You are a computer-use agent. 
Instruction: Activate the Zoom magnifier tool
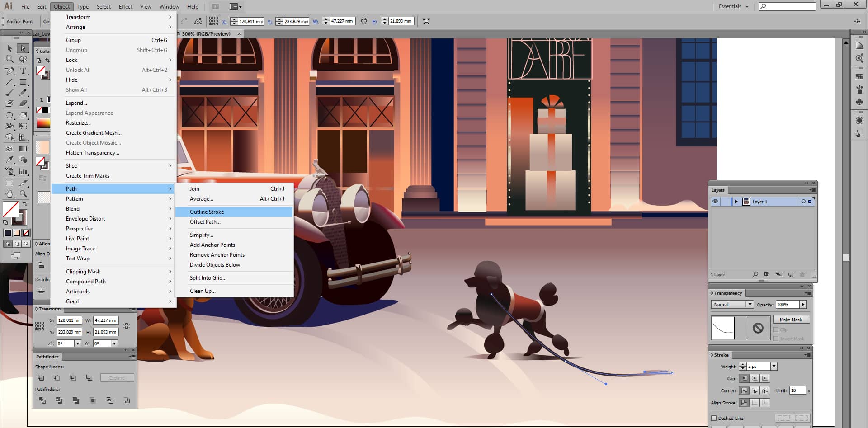click(x=23, y=193)
